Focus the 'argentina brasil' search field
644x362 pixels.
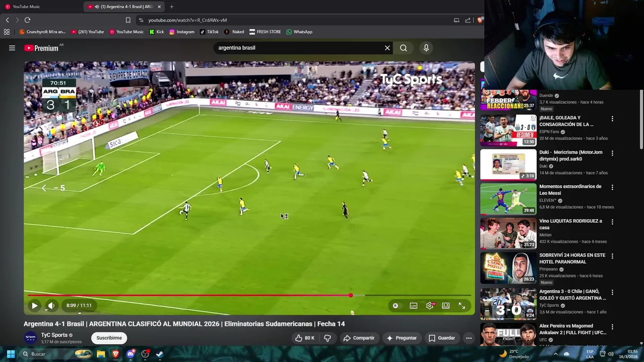pos(299,48)
